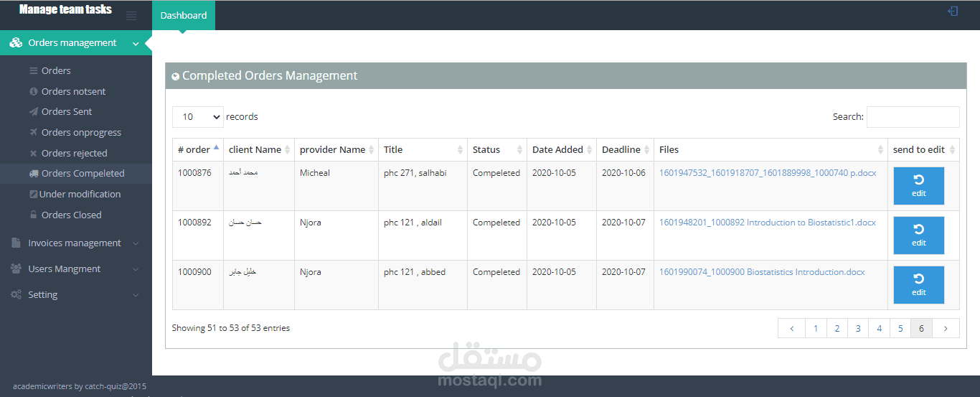Click edit button for order 1000900
This screenshot has width=980, height=397.
pos(918,285)
